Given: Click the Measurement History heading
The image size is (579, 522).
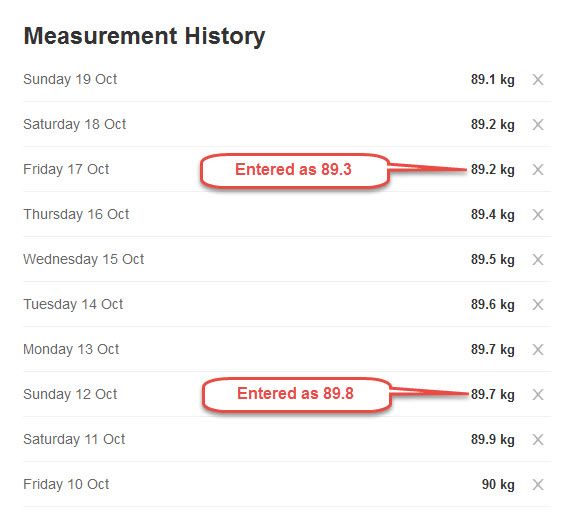Looking at the screenshot, I should point(144,36).
